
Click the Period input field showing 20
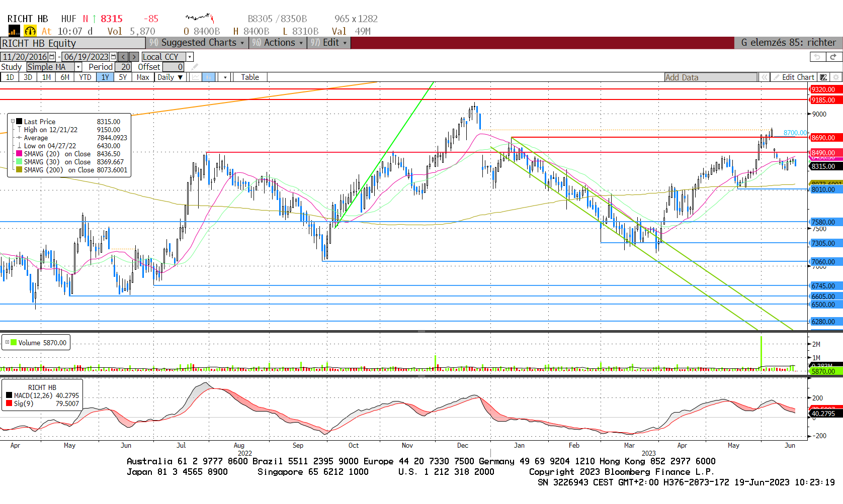point(123,67)
